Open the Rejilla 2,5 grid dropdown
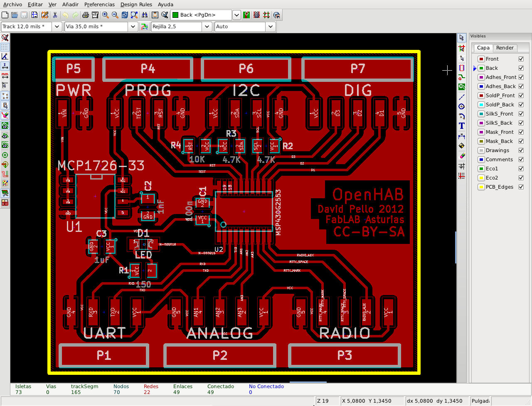Image resolution: width=532 pixels, height=406 pixels. (x=207, y=27)
